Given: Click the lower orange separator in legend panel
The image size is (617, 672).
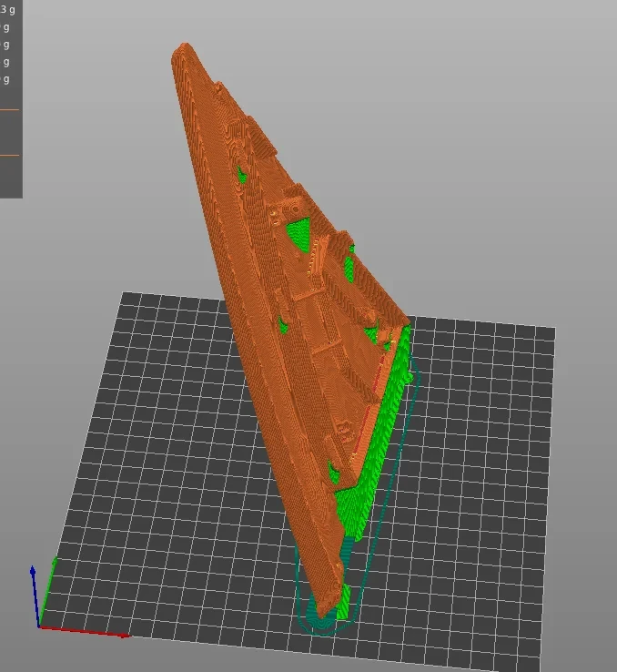Looking at the screenshot, I should click(x=9, y=155).
